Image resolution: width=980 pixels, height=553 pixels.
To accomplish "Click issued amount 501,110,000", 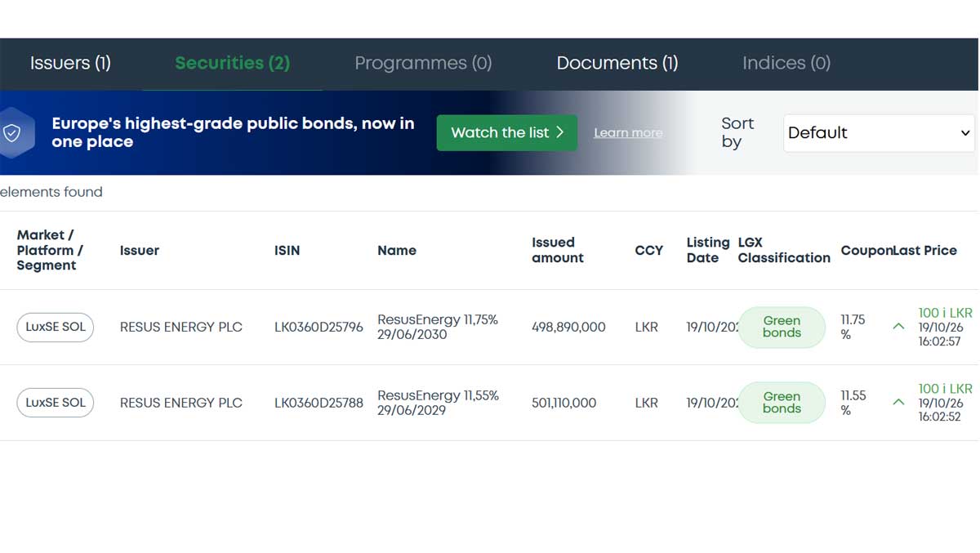I will pyautogui.click(x=564, y=403).
